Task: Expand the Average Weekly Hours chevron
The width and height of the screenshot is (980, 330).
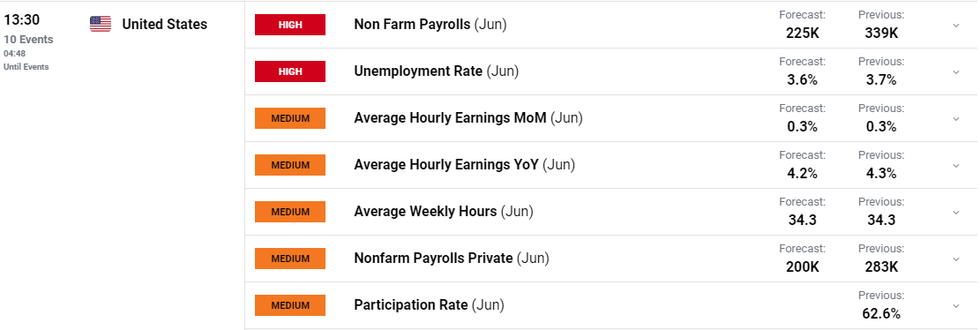Action: pyautogui.click(x=955, y=213)
